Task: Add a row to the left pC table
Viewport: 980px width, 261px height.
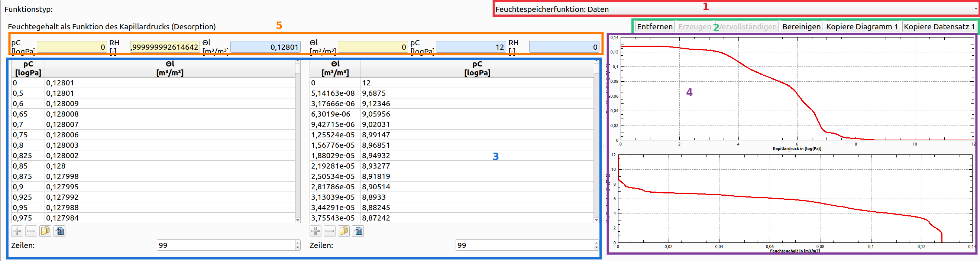Action: point(17,231)
